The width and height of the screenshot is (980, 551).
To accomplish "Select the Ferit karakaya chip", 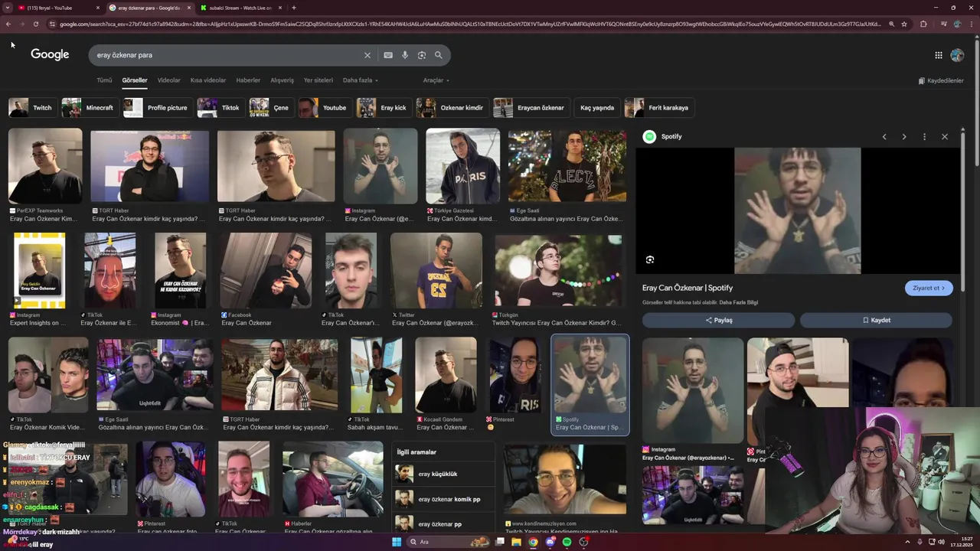I will [x=659, y=108].
